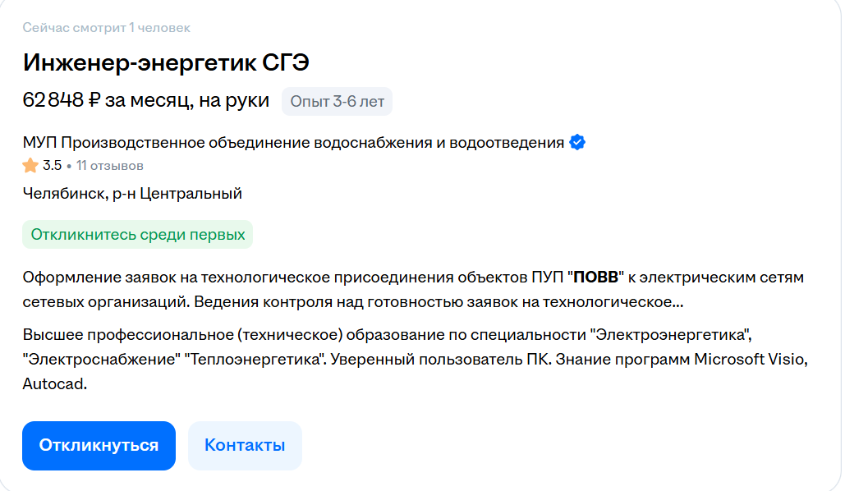Image resolution: width=868 pixels, height=491 pixels.
Task: Click the bold "ПОВВ" text in description
Action: 595,278
